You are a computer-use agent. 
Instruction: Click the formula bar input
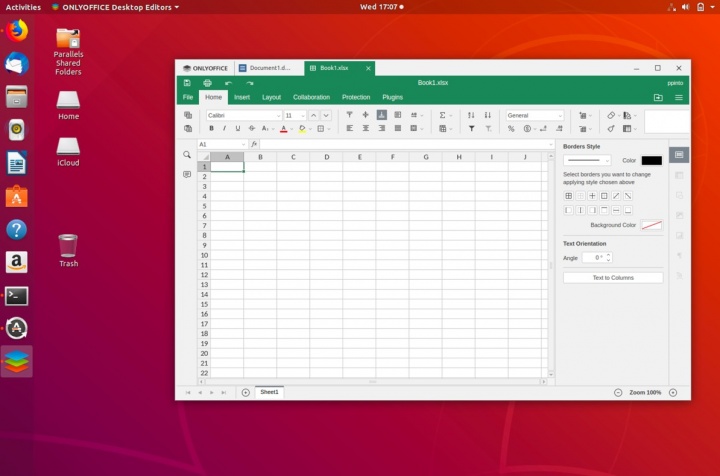pos(404,144)
